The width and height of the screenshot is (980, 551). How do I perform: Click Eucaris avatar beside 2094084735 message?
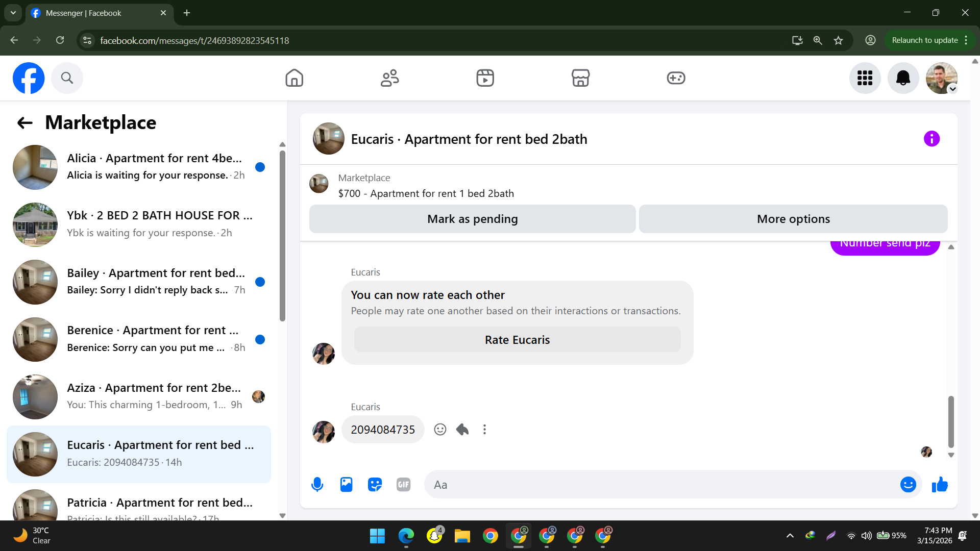pyautogui.click(x=324, y=432)
